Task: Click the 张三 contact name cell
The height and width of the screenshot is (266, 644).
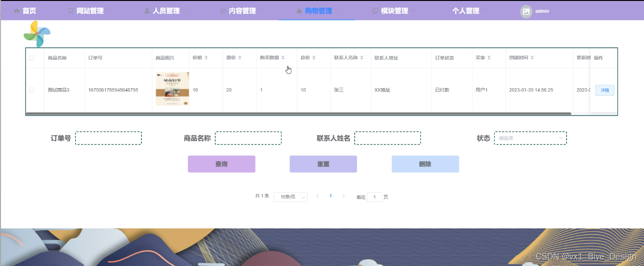Action: (x=339, y=90)
